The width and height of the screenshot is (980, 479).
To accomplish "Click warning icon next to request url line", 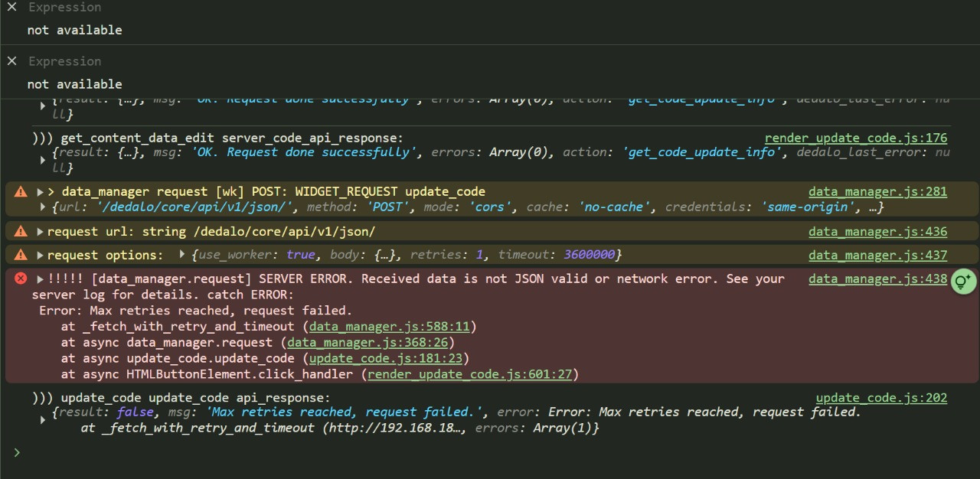I will coord(21,232).
